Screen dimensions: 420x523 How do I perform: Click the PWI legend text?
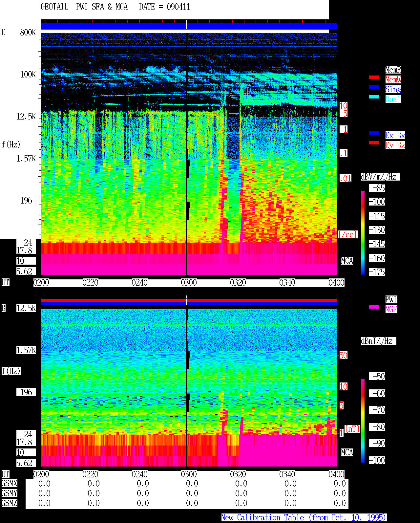(391, 299)
